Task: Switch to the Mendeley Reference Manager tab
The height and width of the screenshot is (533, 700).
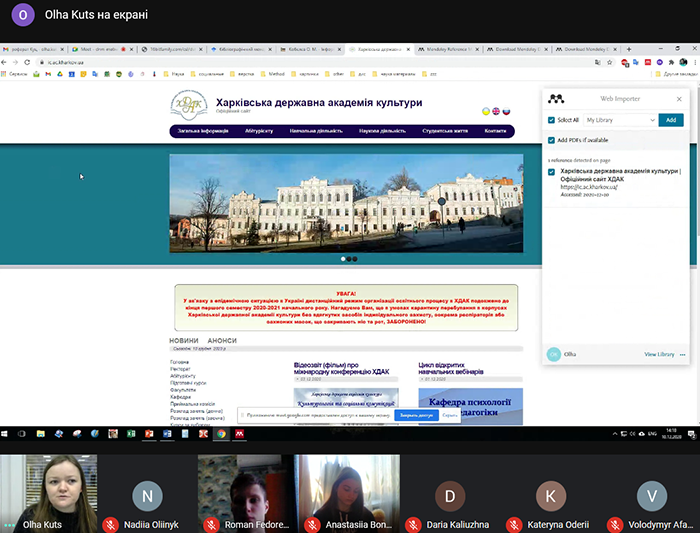Action: point(448,50)
